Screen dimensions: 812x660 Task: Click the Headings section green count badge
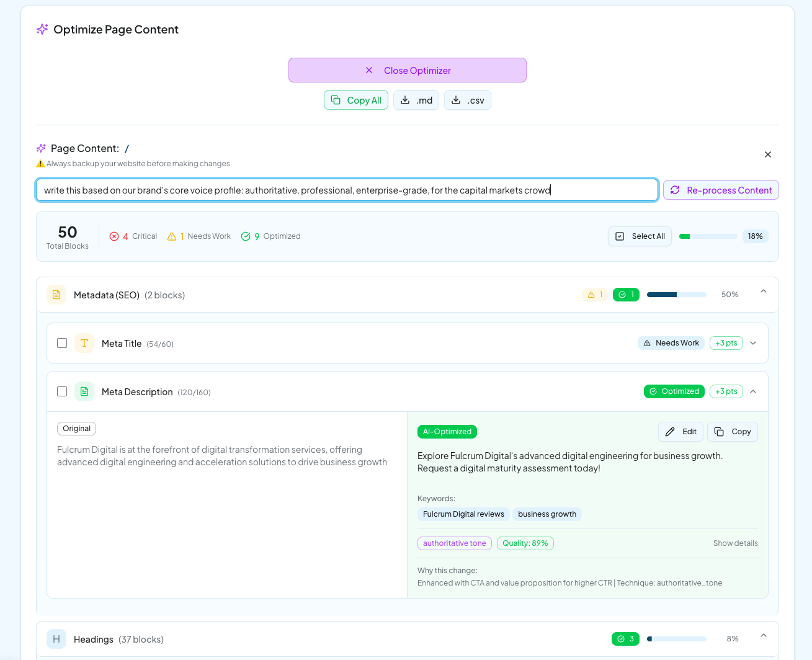pyautogui.click(x=625, y=639)
